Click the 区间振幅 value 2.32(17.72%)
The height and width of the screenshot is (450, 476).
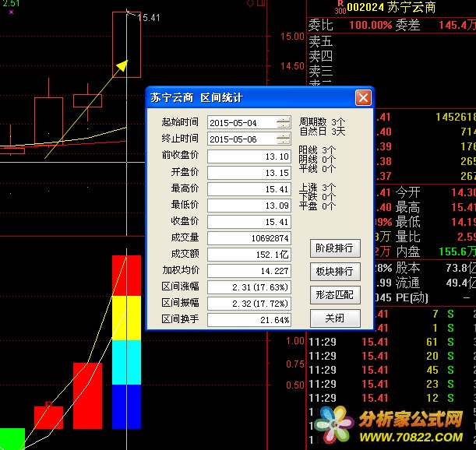249,304
